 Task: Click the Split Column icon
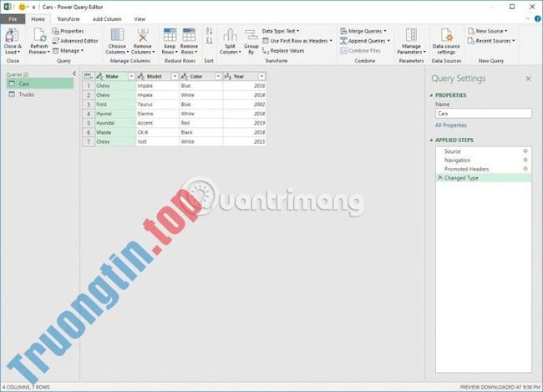coord(230,35)
